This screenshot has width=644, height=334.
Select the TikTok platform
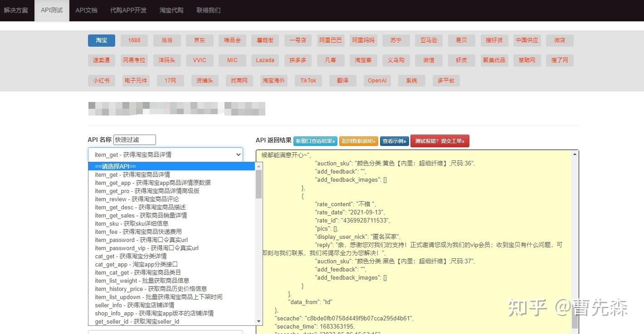pos(308,80)
